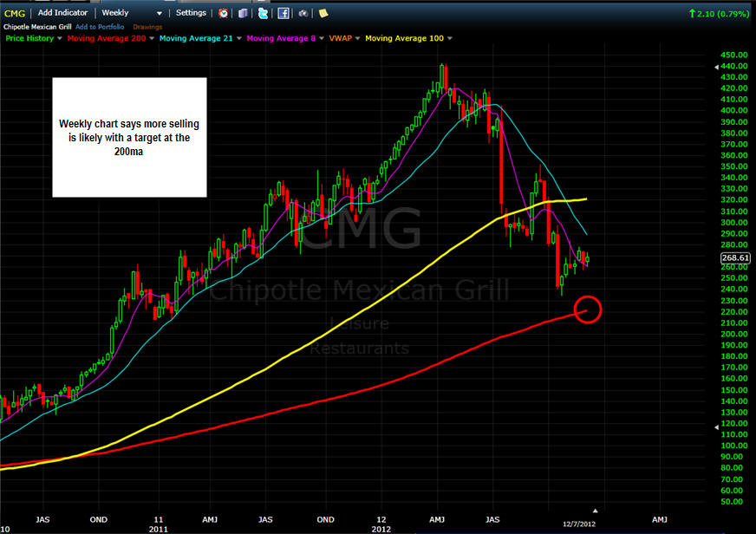Image resolution: width=756 pixels, height=534 pixels.
Task: Click the Add to Portfolio link
Action: tap(100, 27)
